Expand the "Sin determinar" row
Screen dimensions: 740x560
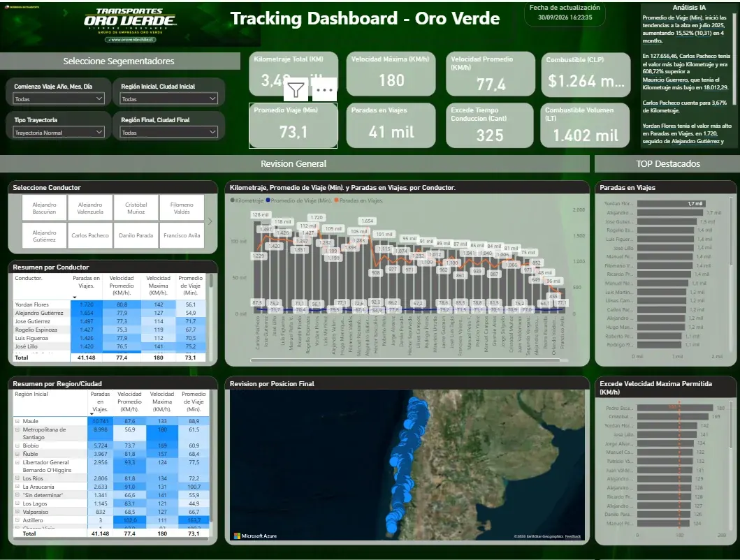point(17,495)
